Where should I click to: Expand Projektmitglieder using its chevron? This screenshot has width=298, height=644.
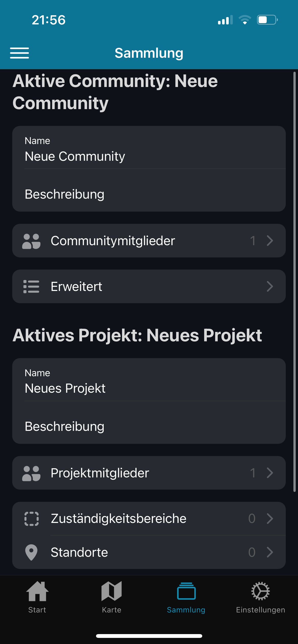[270, 473]
